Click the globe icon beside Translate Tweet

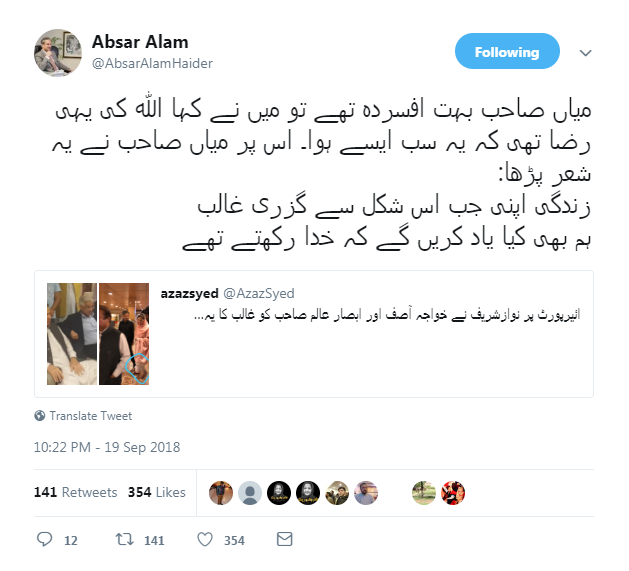pos(40,416)
